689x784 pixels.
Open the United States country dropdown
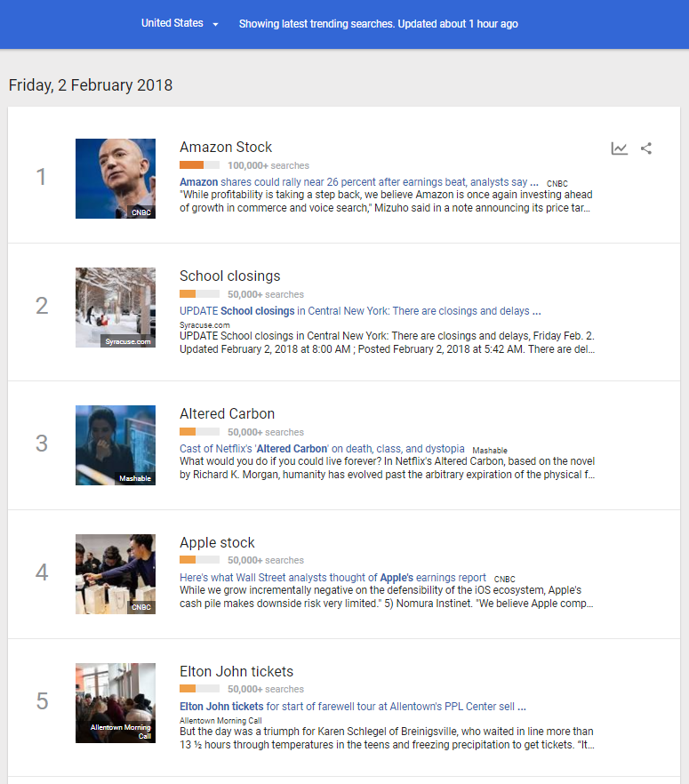pyautogui.click(x=172, y=23)
